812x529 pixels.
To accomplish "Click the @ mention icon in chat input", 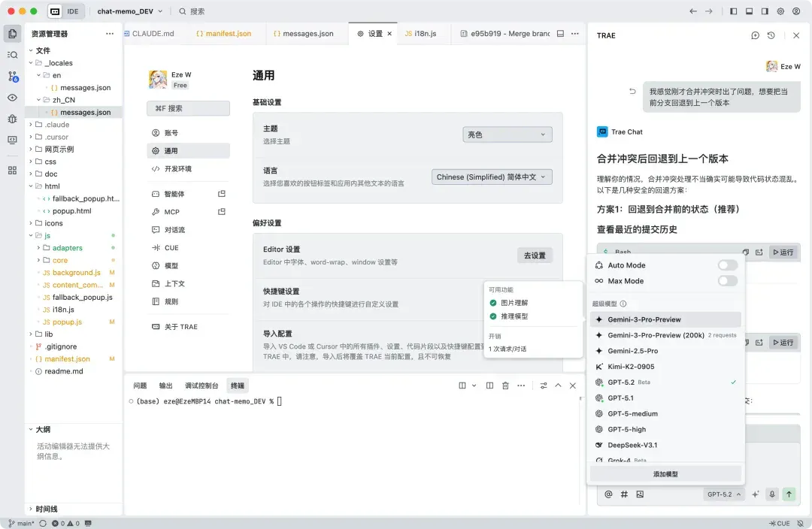I will [608, 494].
